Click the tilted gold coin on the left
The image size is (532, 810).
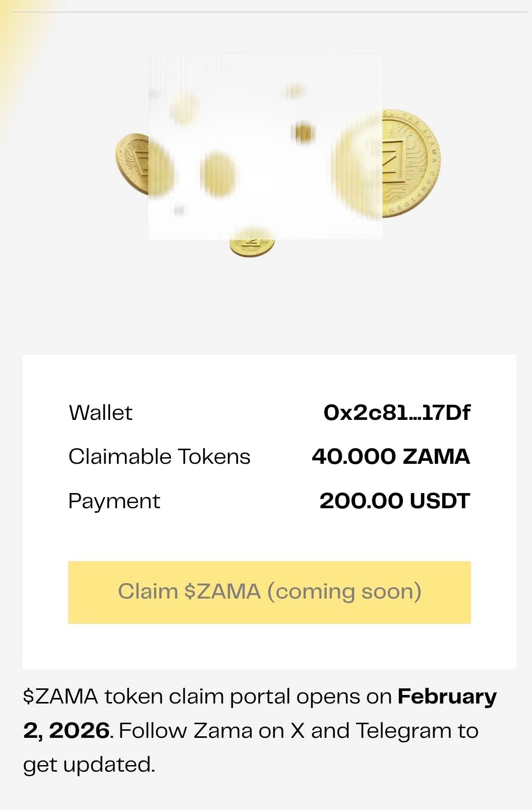click(x=132, y=163)
